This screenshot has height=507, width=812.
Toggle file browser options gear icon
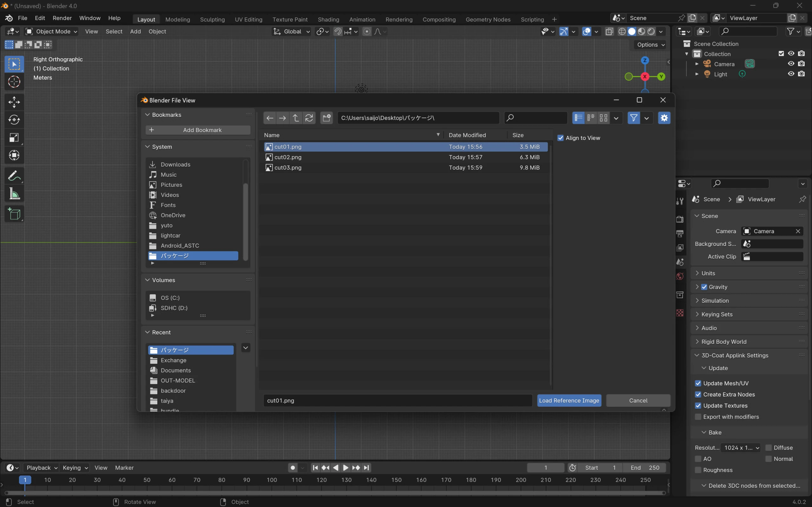pos(664,118)
